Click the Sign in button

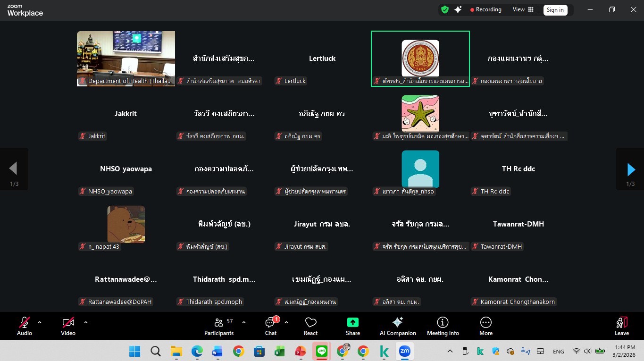[x=555, y=10]
